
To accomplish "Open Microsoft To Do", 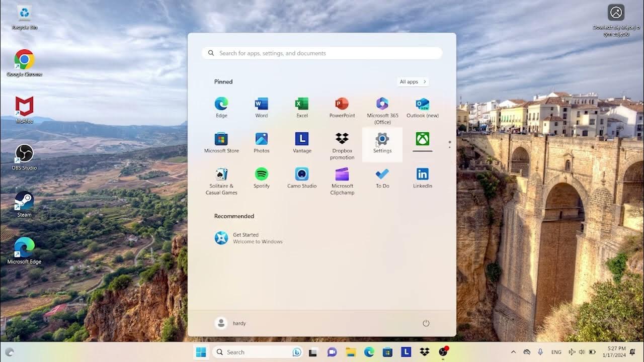I will coord(382,176).
